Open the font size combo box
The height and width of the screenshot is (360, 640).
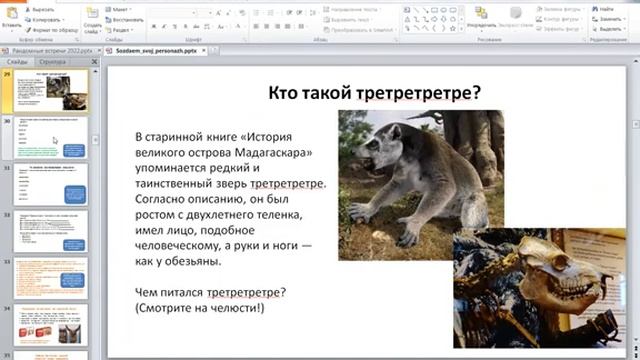tap(205, 13)
